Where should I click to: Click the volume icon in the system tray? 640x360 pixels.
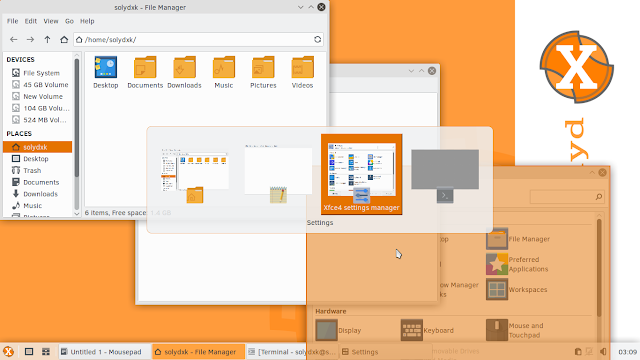click(603, 351)
